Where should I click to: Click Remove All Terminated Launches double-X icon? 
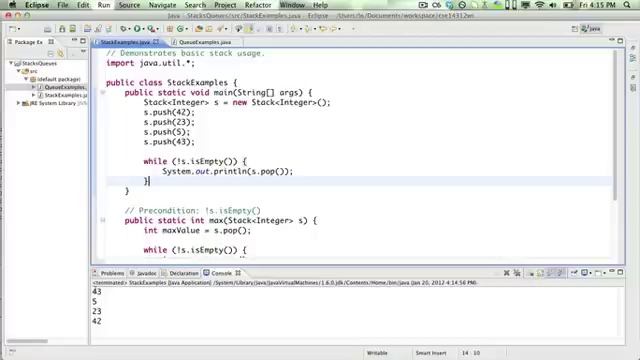(x=517, y=273)
